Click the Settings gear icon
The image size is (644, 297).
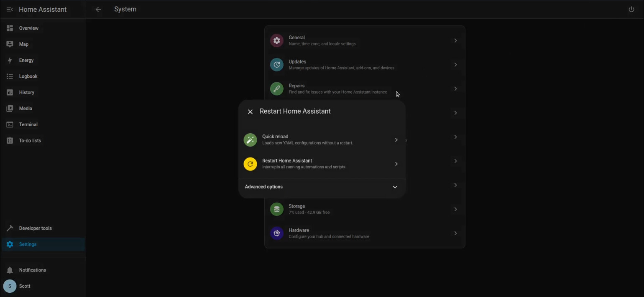10,244
